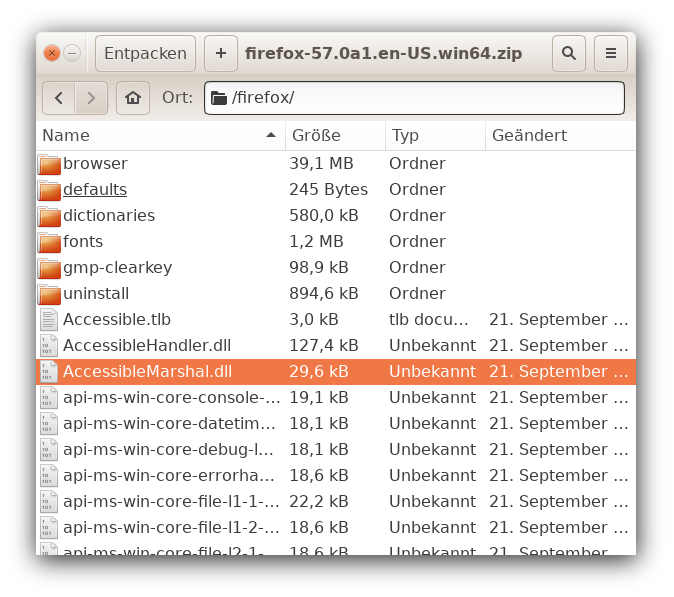The width and height of the screenshot is (674, 597).
Task: Select api-ms-win-core-file-l1-2 file name
Action: [171, 528]
